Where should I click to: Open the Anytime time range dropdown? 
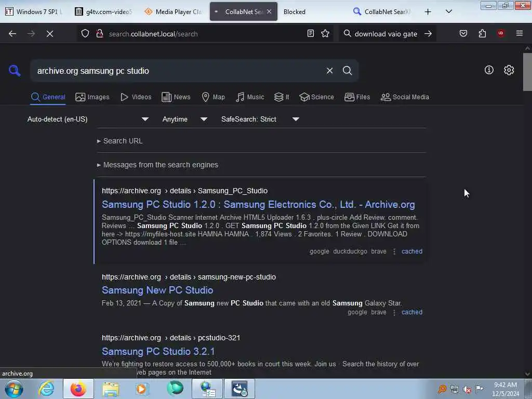[x=184, y=119]
